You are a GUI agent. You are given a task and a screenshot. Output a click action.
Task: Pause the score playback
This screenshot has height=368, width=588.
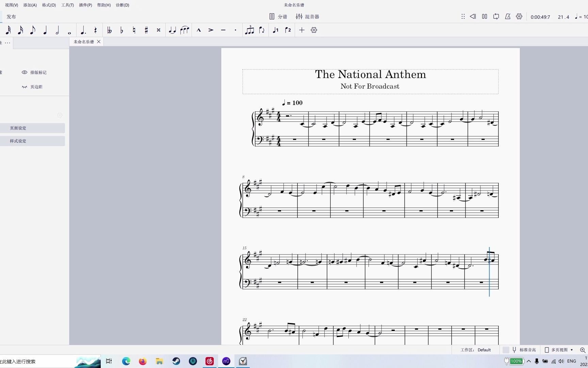pyautogui.click(x=485, y=16)
